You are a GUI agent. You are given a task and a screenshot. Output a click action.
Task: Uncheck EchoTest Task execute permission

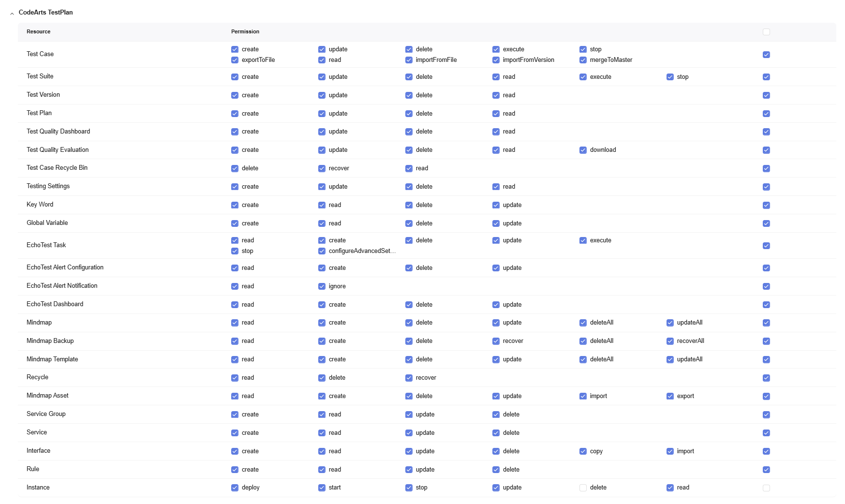click(x=583, y=240)
